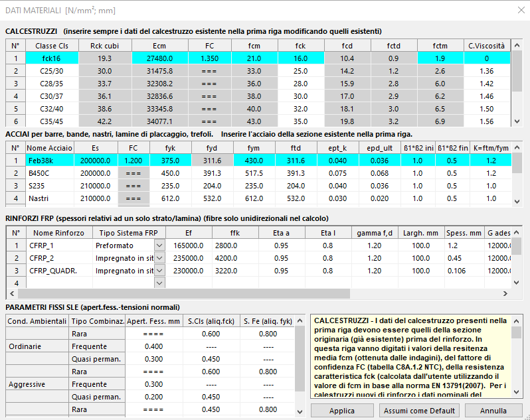Select concrete class cell C32/40

pos(52,109)
